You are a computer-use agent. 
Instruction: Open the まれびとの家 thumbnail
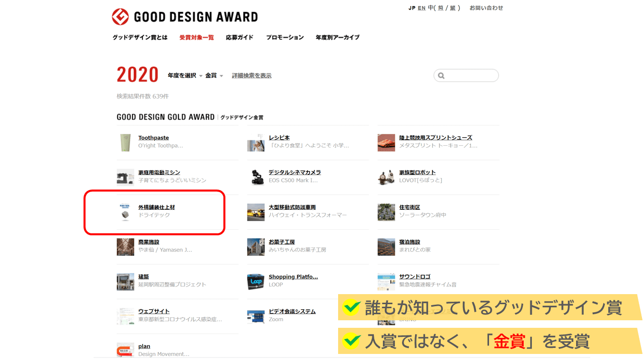point(386,247)
